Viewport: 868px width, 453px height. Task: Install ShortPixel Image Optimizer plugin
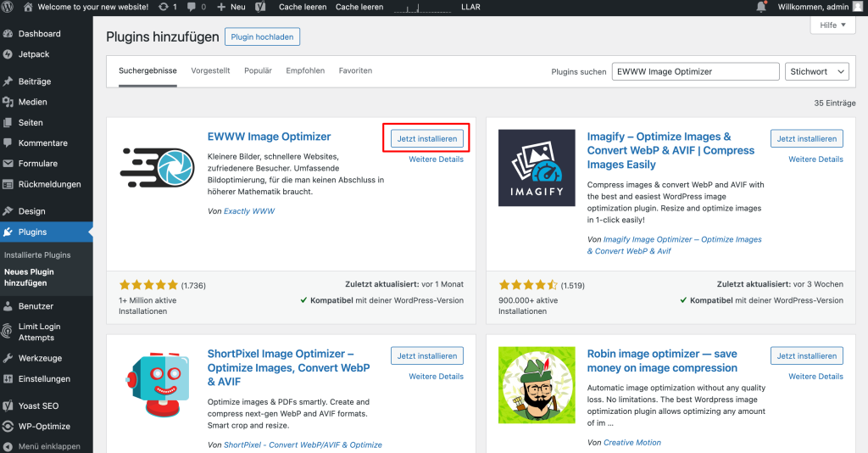427,355
